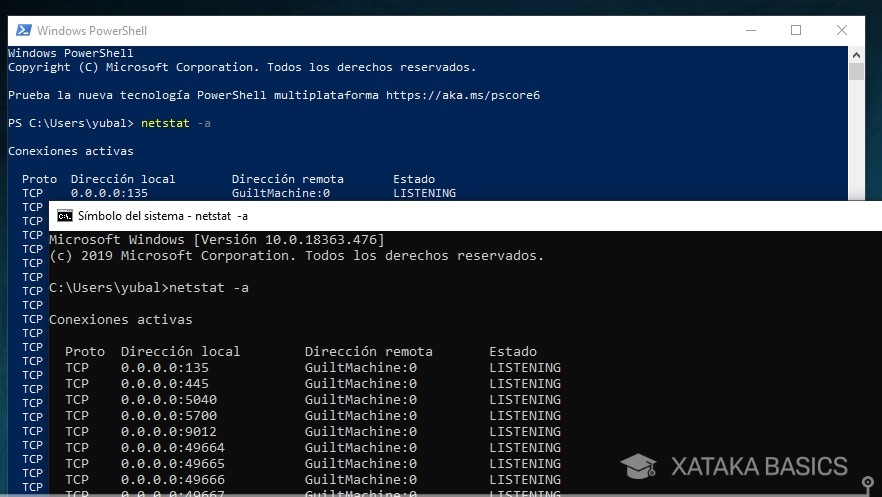Click 'GuiltMachine:0' in PowerShell window
The image size is (882, 497).
pyautogui.click(x=281, y=193)
